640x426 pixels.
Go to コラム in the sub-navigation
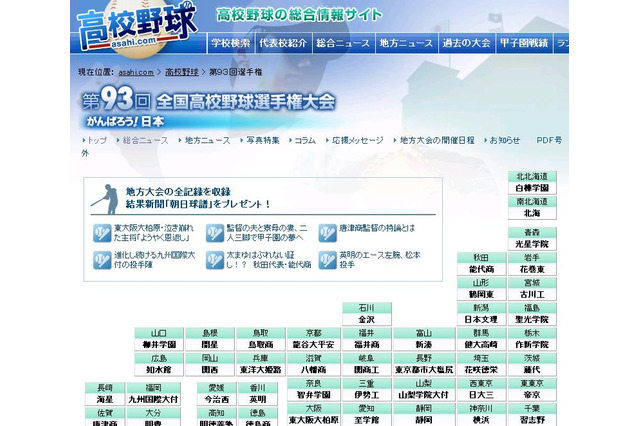(x=305, y=140)
